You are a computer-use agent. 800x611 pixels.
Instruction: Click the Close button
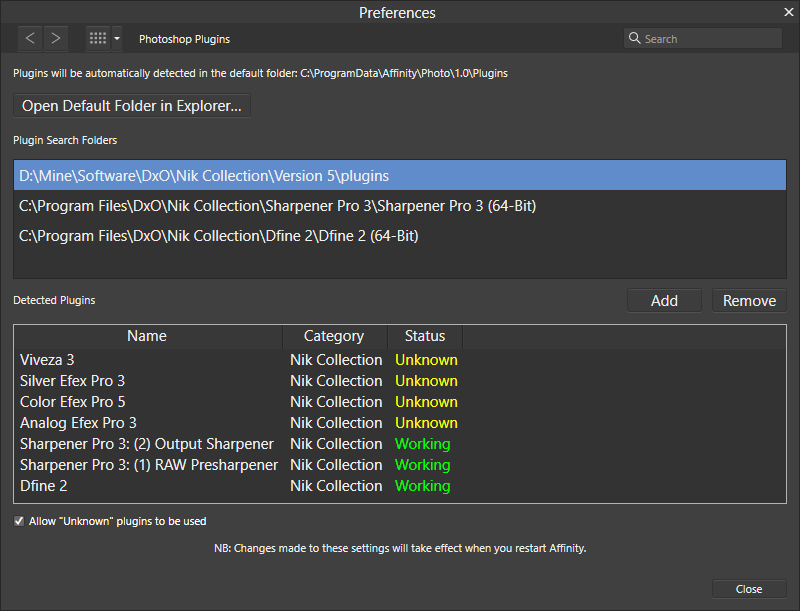pos(749,589)
